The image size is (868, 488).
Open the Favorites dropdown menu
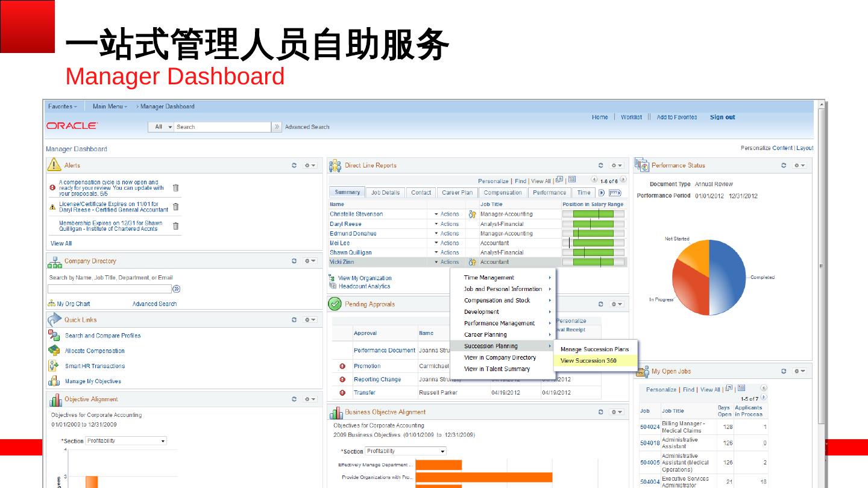pos(63,107)
